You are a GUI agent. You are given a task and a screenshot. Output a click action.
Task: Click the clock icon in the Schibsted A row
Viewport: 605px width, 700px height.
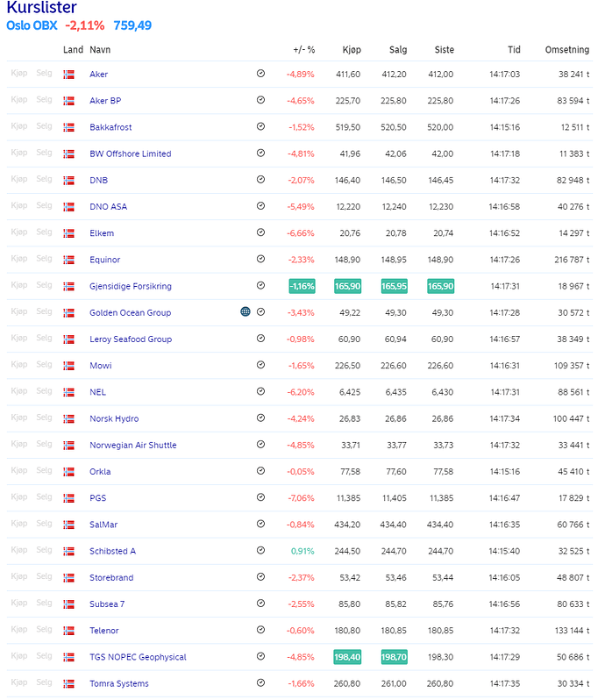[261, 551]
